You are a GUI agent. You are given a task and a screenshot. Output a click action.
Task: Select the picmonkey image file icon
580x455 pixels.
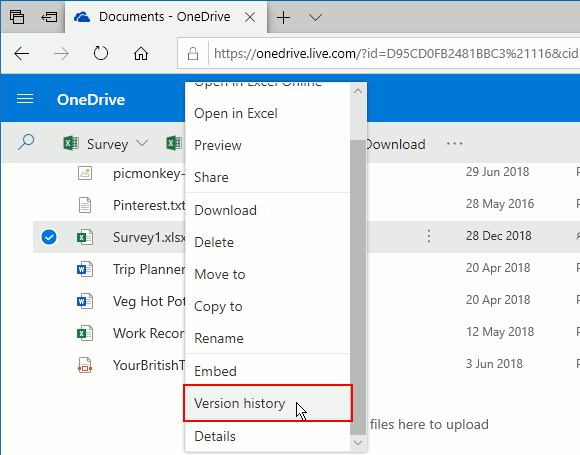85,173
